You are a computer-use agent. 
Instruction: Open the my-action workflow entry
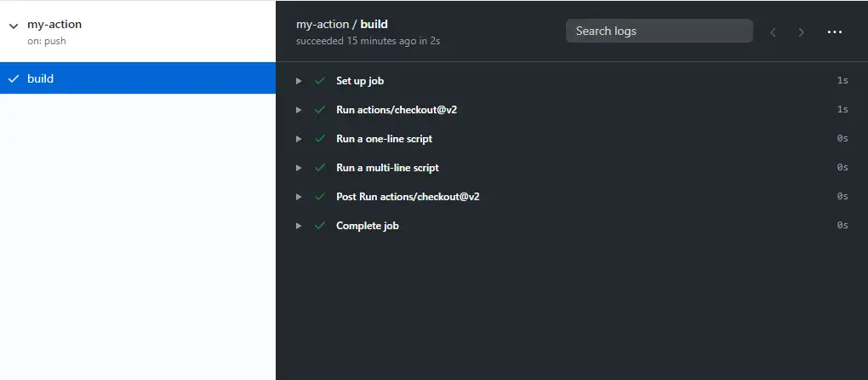[54, 25]
